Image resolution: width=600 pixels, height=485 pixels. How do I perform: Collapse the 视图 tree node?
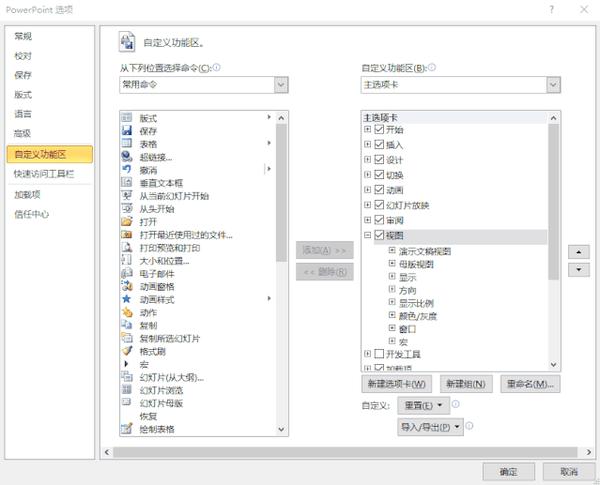pyautogui.click(x=367, y=235)
